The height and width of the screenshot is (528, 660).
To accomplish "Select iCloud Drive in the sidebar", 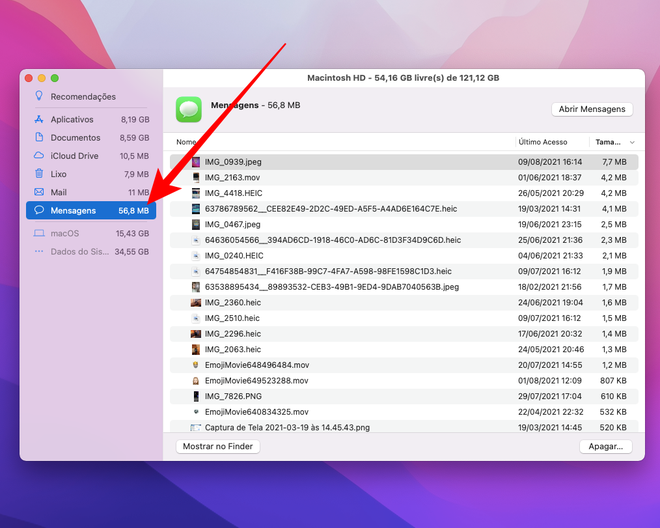I will (x=91, y=155).
